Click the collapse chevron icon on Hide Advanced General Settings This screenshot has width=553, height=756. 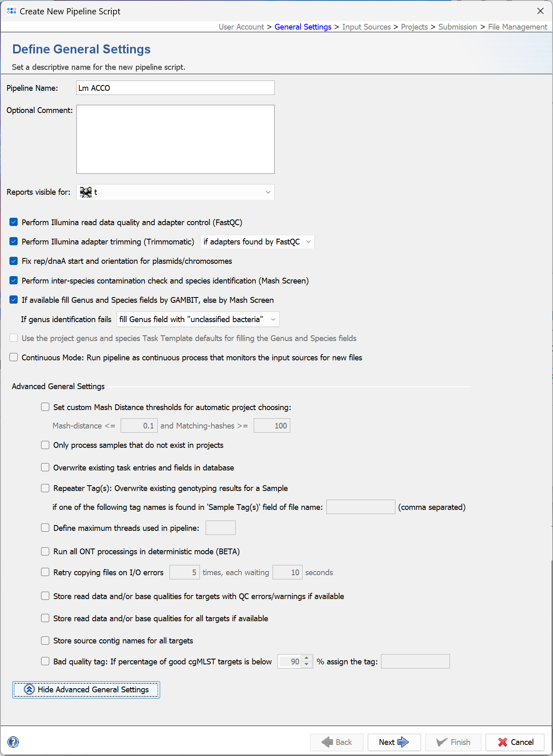coord(29,689)
